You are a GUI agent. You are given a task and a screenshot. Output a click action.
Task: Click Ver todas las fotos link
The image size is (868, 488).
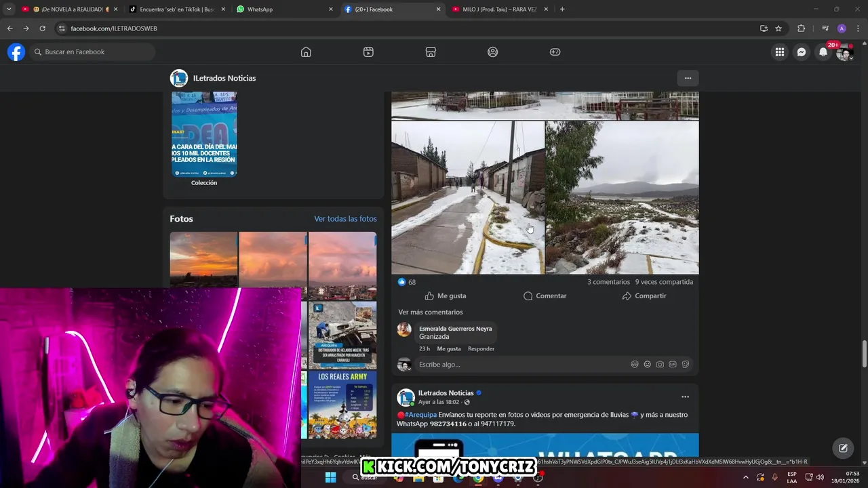click(345, 219)
